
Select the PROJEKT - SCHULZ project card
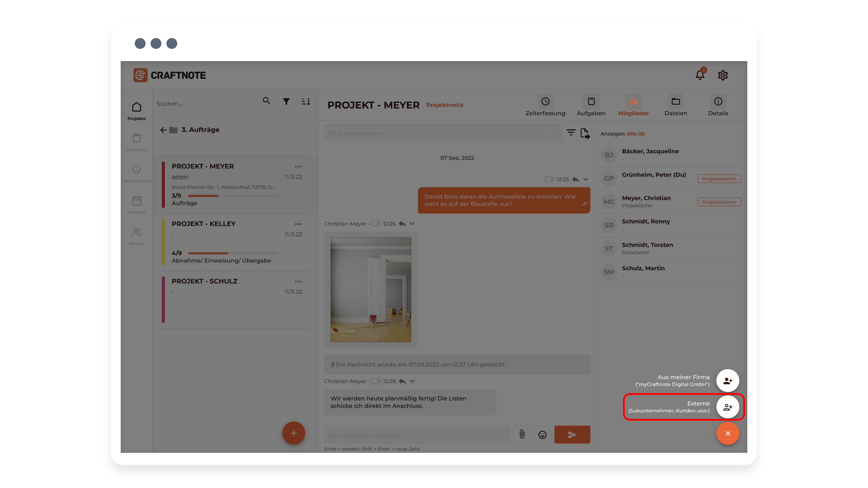[236, 300]
